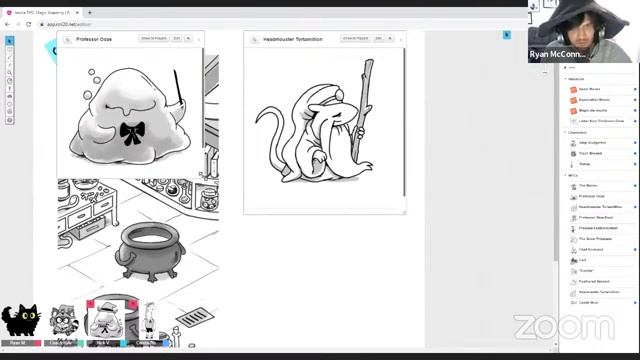Click the magnifier icon in Headmouster dialog header

(390, 38)
